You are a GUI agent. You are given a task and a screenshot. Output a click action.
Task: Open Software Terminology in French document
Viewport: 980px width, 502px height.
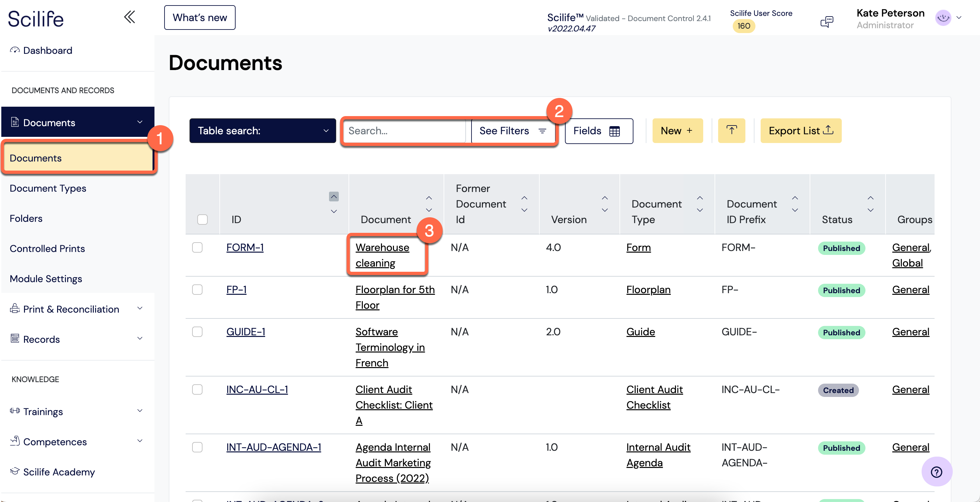(390, 347)
